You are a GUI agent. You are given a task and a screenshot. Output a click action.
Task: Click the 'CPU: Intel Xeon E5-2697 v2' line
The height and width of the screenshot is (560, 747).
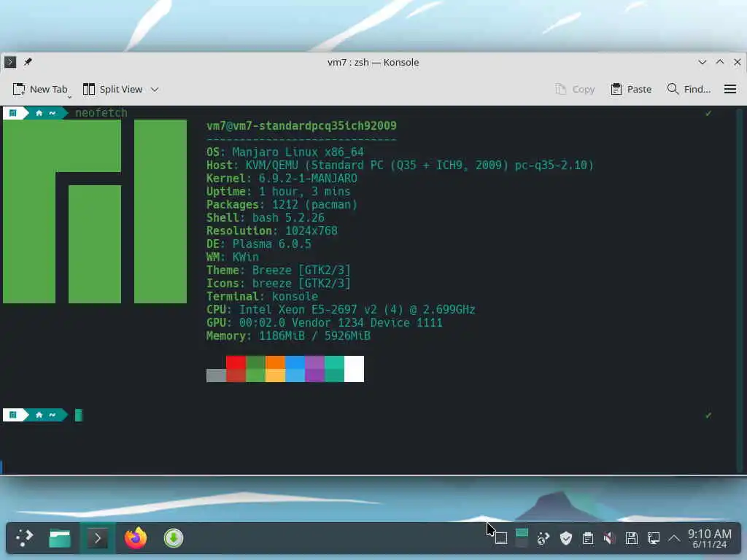pyautogui.click(x=341, y=309)
